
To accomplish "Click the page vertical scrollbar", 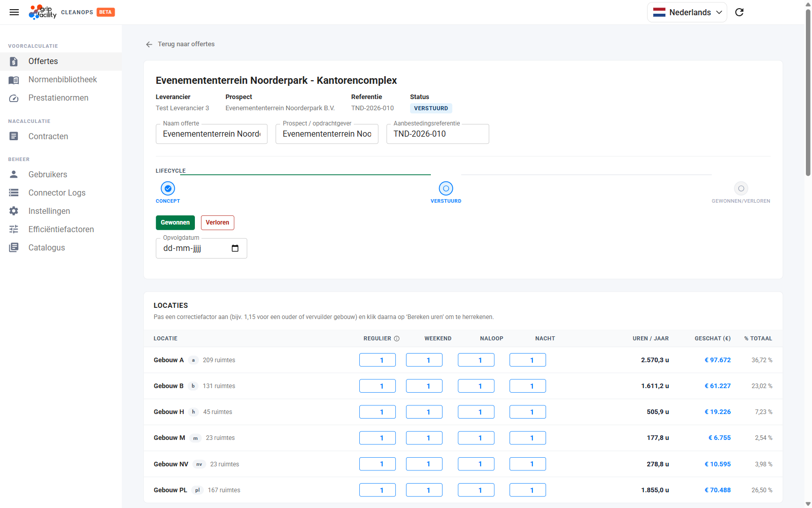I will coord(808,92).
